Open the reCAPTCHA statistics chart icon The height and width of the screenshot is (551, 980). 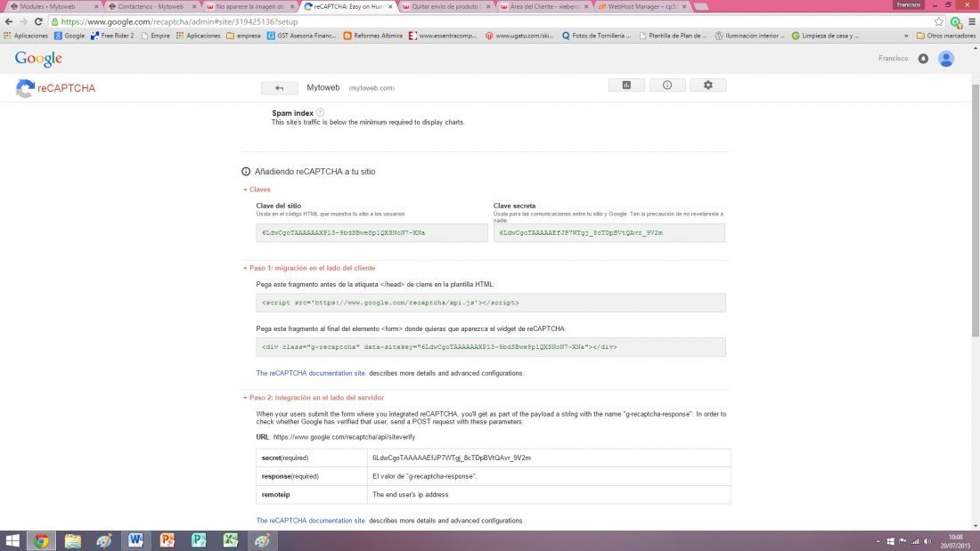click(x=626, y=85)
